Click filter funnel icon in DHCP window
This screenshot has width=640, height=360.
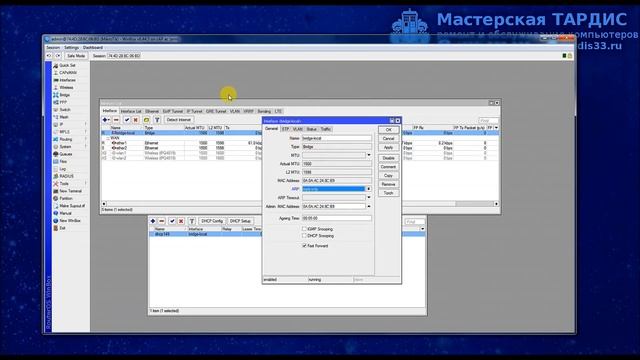coord(191,221)
